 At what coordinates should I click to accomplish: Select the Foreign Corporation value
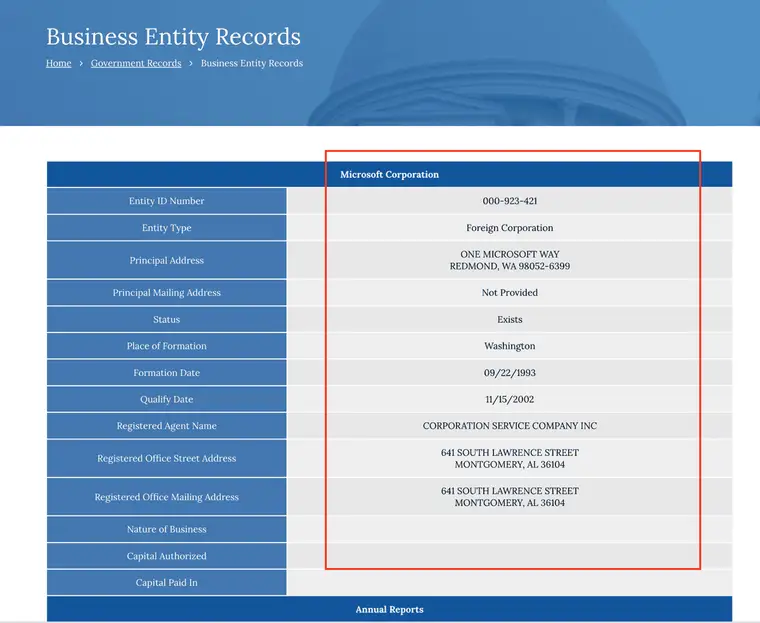(510, 227)
